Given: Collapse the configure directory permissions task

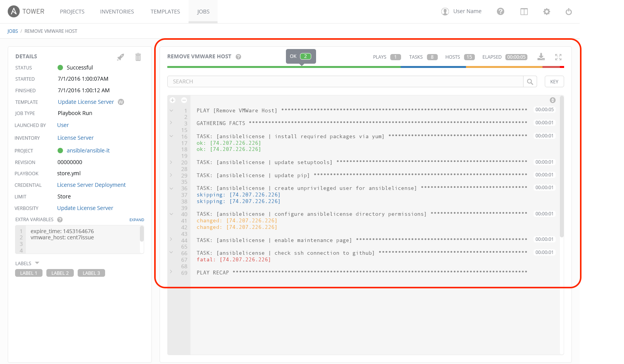Looking at the screenshot, I should click(x=171, y=214).
